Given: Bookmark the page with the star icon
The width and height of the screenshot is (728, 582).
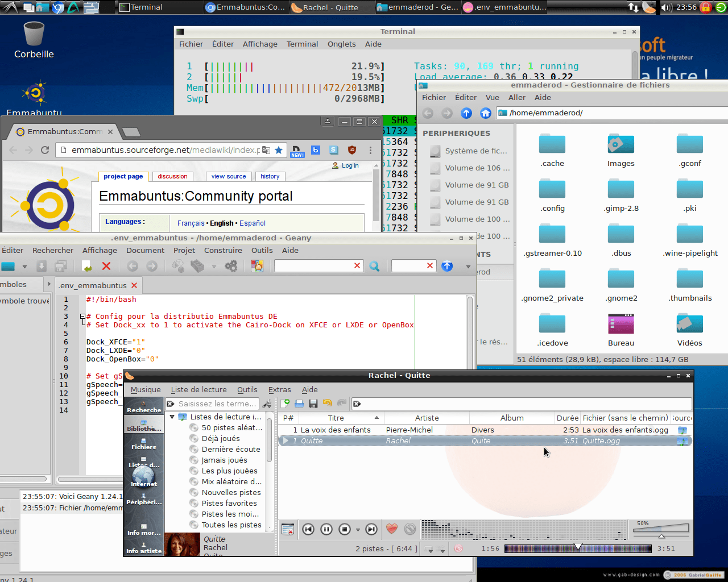Looking at the screenshot, I should 279,150.
